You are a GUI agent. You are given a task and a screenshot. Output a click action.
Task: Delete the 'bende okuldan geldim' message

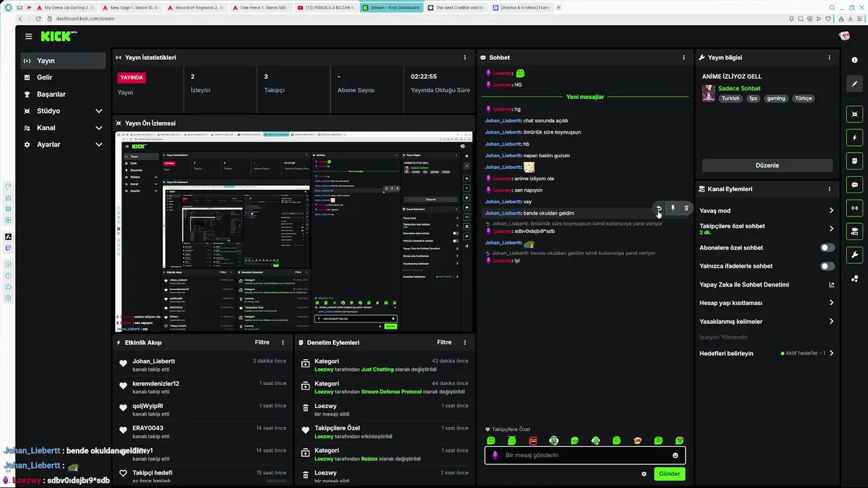686,209
